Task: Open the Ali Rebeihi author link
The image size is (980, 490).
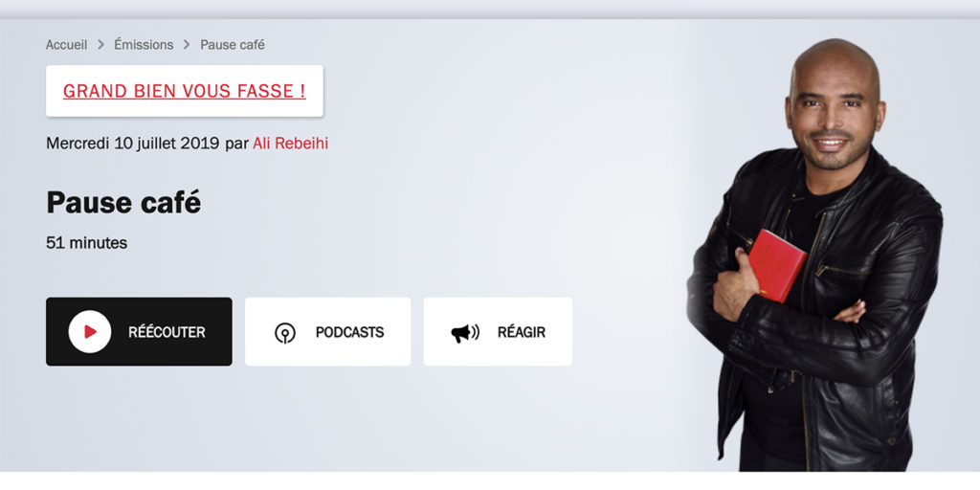Action: pos(291,144)
